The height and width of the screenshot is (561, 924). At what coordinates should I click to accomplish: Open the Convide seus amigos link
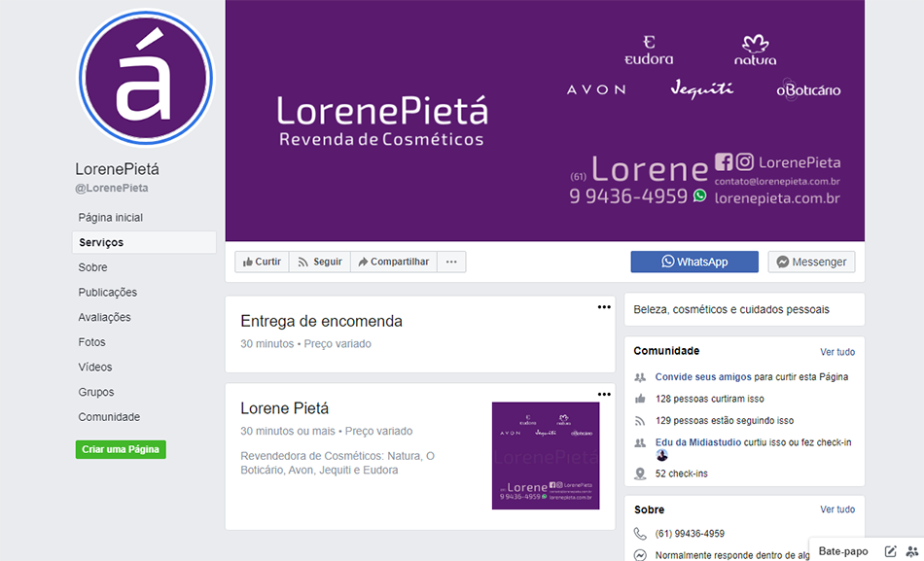click(x=703, y=376)
